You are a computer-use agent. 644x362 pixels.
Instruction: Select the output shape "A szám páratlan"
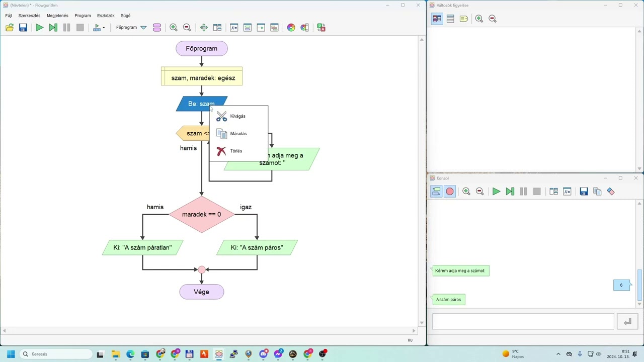pyautogui.click(x=142, y=247)
